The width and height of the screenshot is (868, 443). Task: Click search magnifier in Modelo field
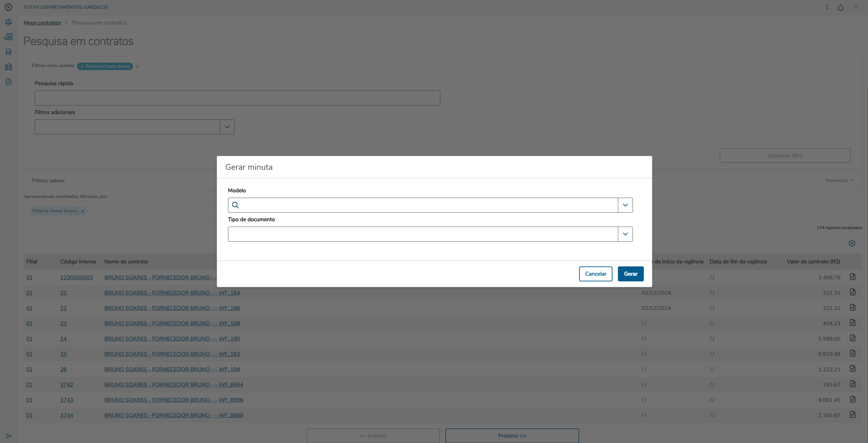pyautogui.click(x=235, y=205)
